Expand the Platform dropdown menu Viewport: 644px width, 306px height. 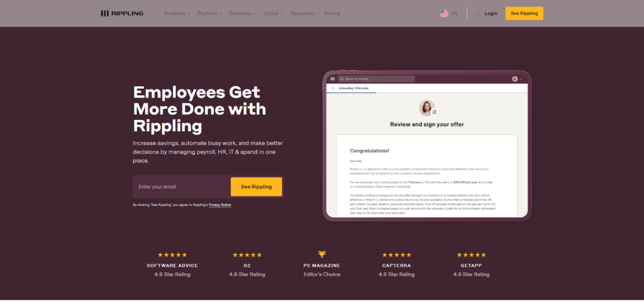pyautogui.click(x=209, y=13)
